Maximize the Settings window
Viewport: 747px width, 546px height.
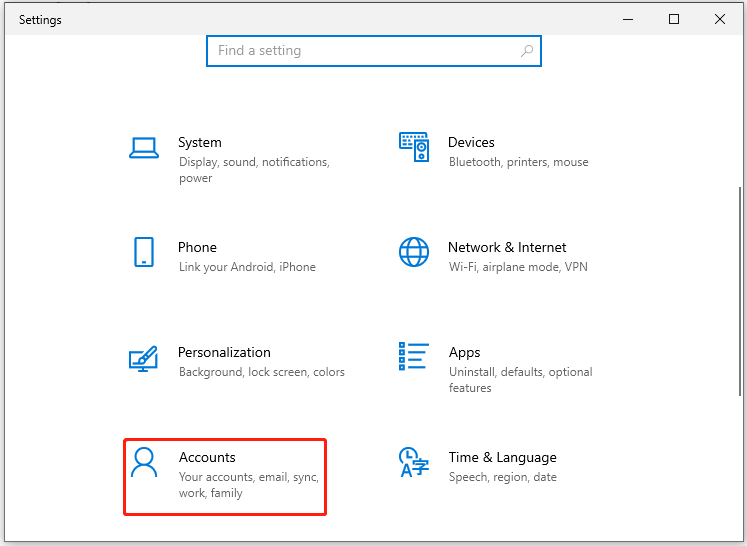click(674, 19)
